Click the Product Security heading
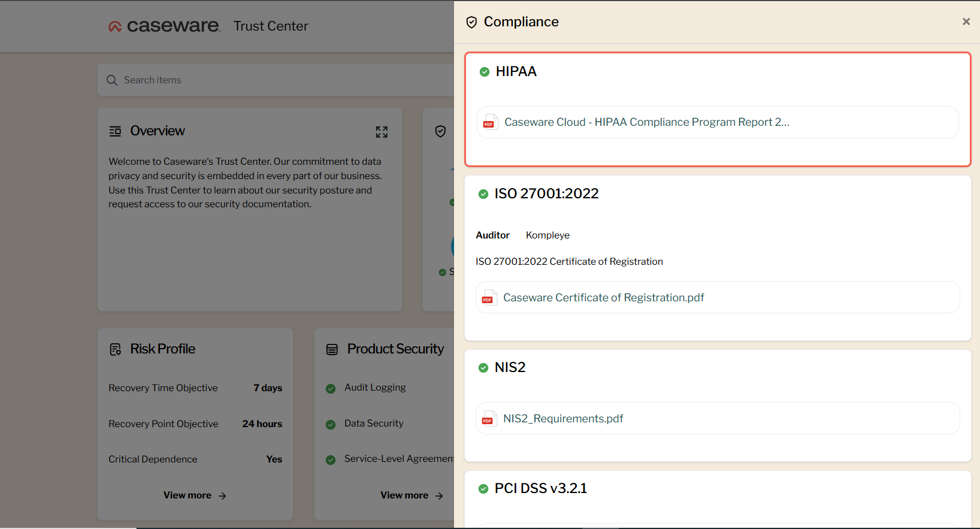The height and width of the screenshot is (529, 980). [395, 349]
